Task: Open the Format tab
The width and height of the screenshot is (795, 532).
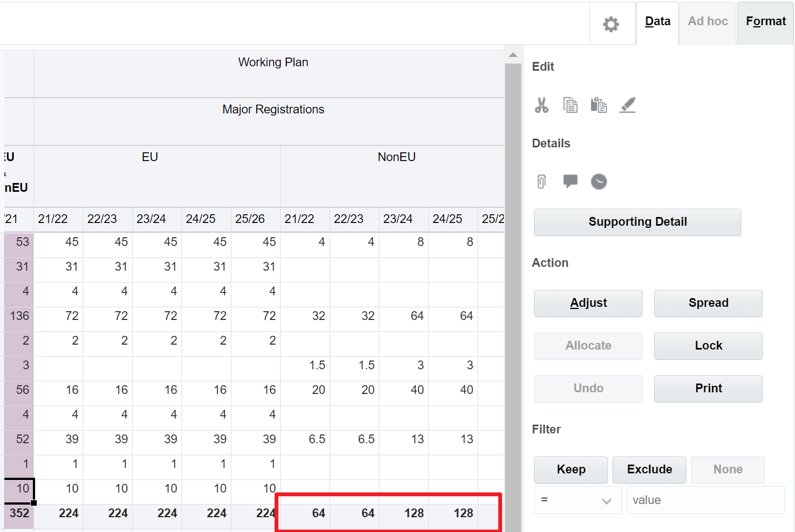Action: point(765,22)
